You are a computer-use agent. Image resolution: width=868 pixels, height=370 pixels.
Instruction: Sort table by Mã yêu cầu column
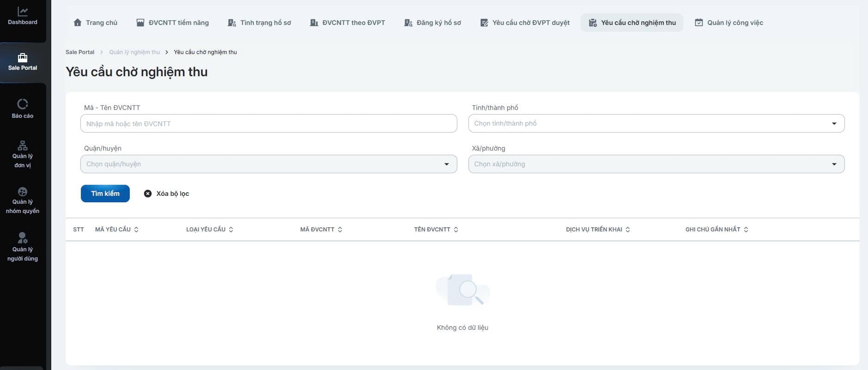[136, 230]
